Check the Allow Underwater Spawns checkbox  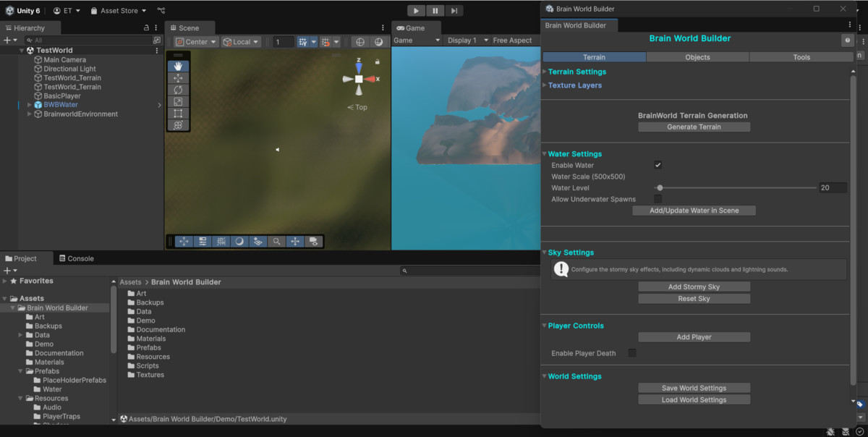[x=658, y=199]
